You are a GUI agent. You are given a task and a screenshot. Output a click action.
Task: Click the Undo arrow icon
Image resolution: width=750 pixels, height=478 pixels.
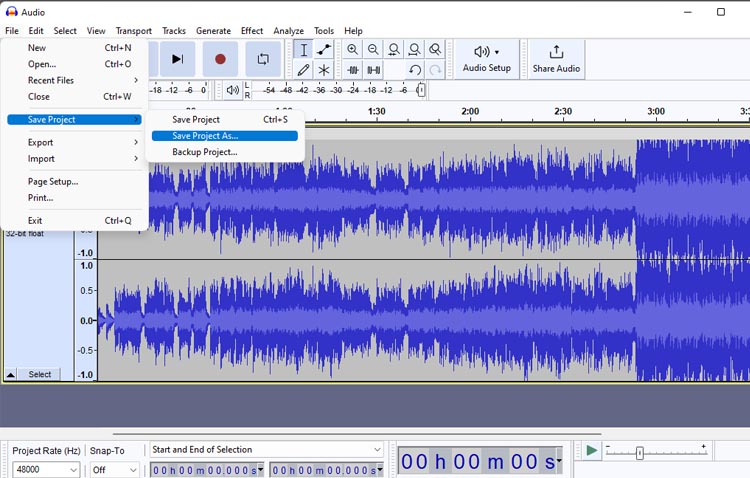point(415,70)
